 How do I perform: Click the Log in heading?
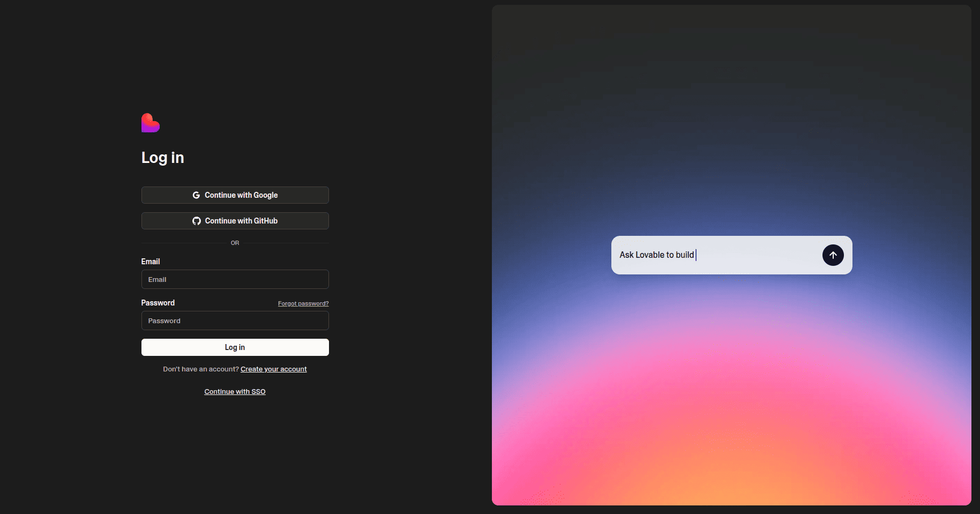pyautogui.click(x=163, y=158)
